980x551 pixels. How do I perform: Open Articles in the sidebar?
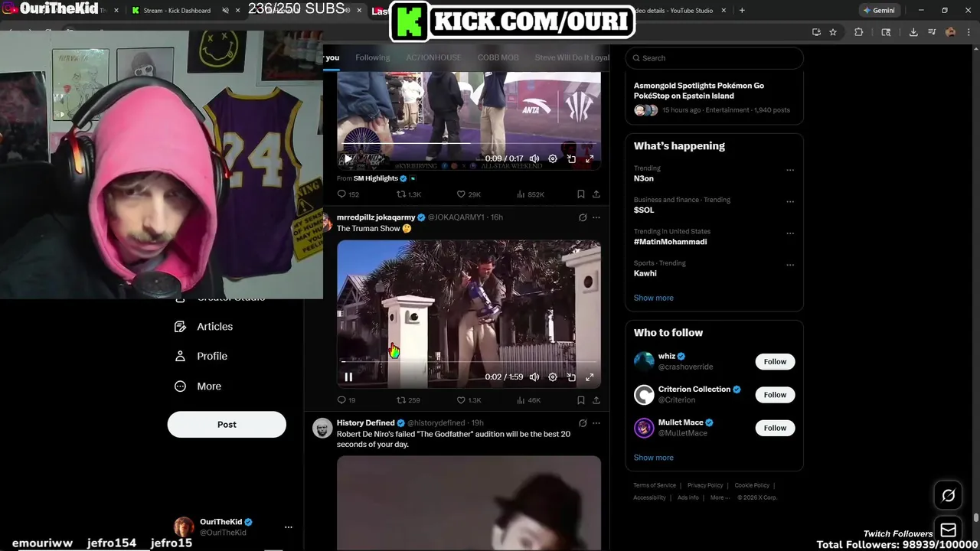pos(204,327)
